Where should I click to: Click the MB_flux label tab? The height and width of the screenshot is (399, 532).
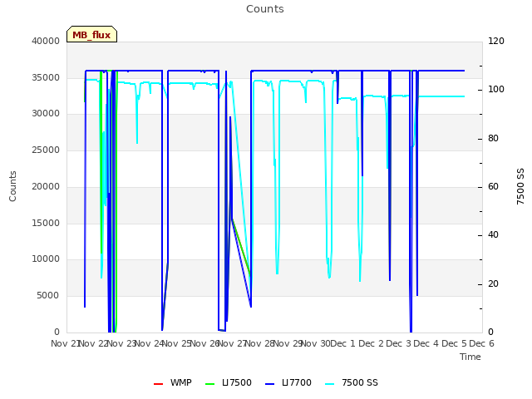pyautogui.click(x=92, y=34)
